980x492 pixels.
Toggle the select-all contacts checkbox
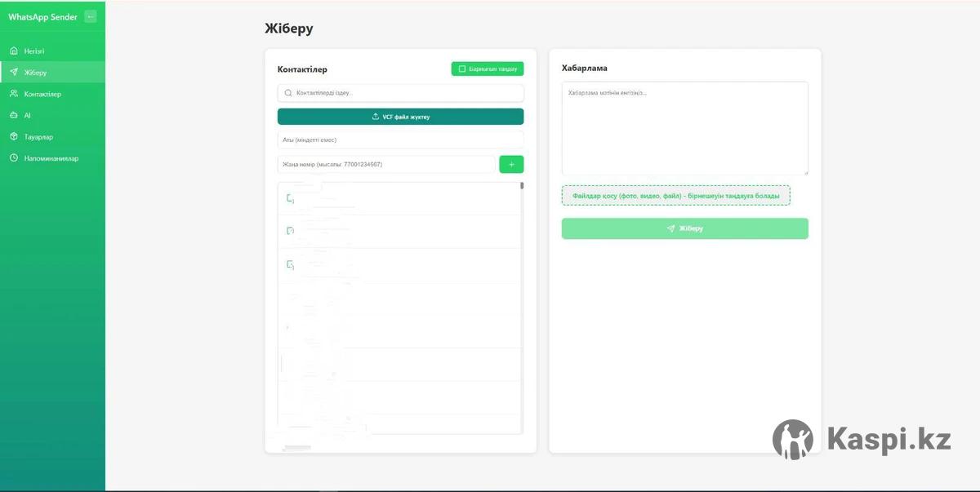[462, 69]
